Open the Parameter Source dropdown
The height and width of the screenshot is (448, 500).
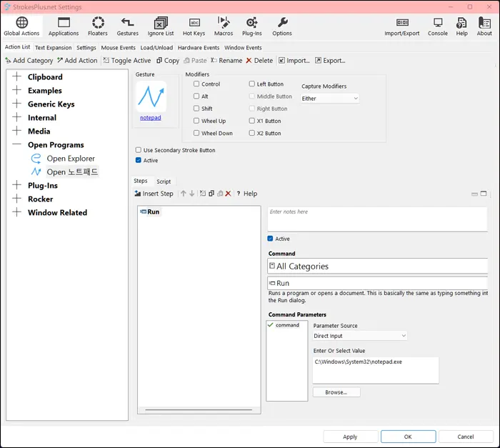(x=360, y=336)
